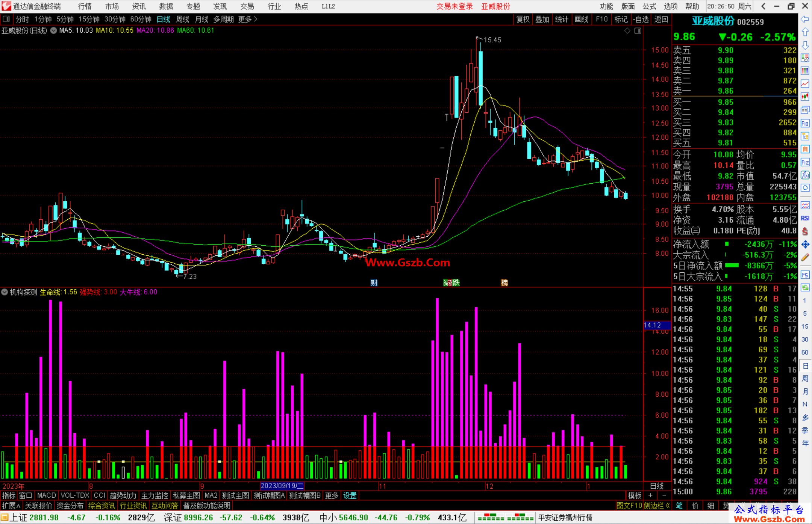Click the diamond icon at chart top-right

(x=627, y=31)
